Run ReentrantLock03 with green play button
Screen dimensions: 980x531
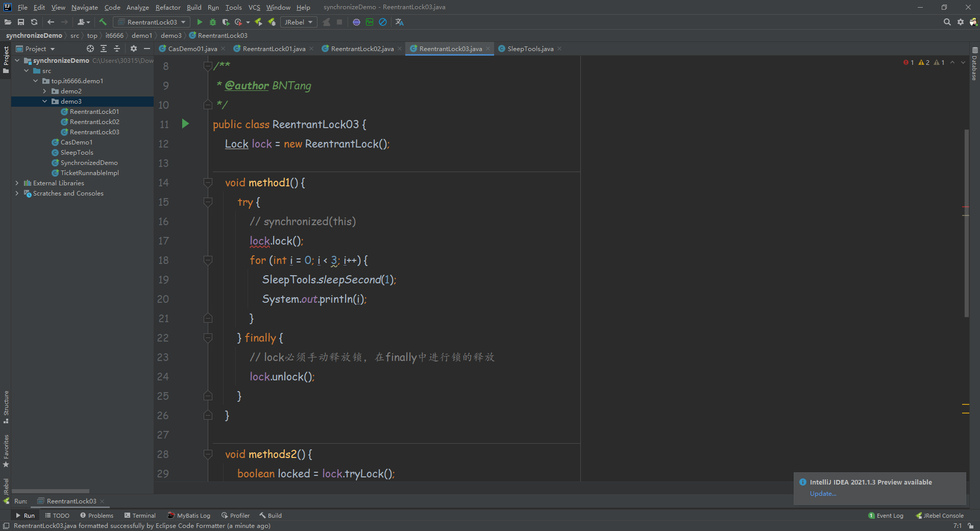click(200, 22)
